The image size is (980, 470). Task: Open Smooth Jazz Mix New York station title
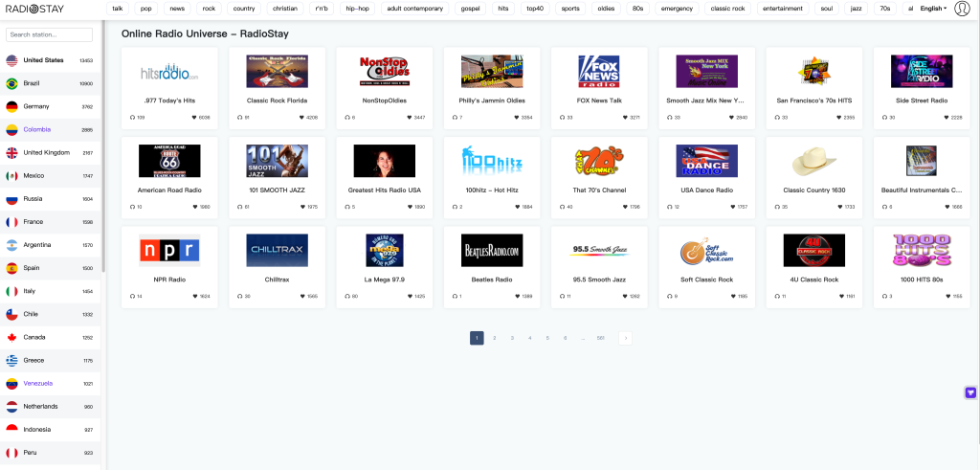pyautogui.click(x=706, y=101)
